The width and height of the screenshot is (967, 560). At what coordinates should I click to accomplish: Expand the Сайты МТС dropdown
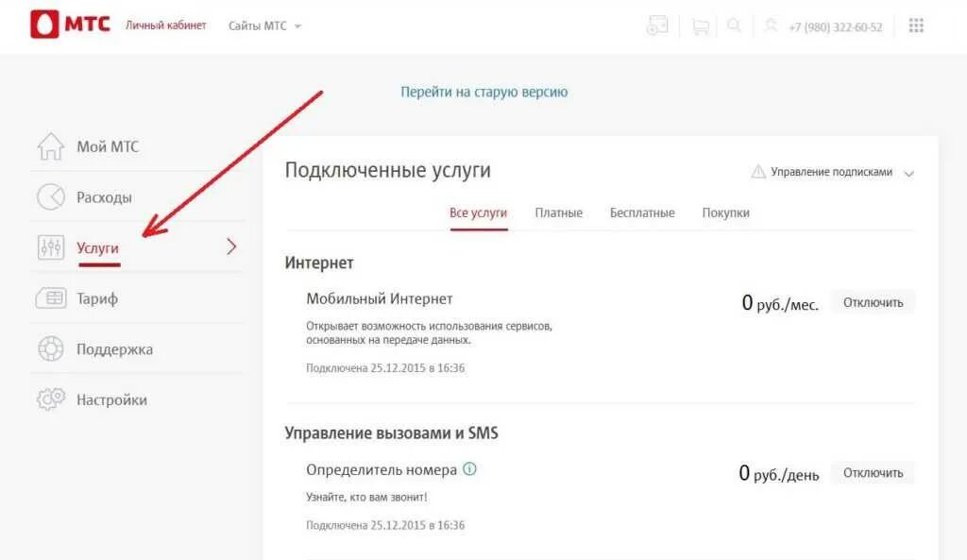tap(265, 25)
